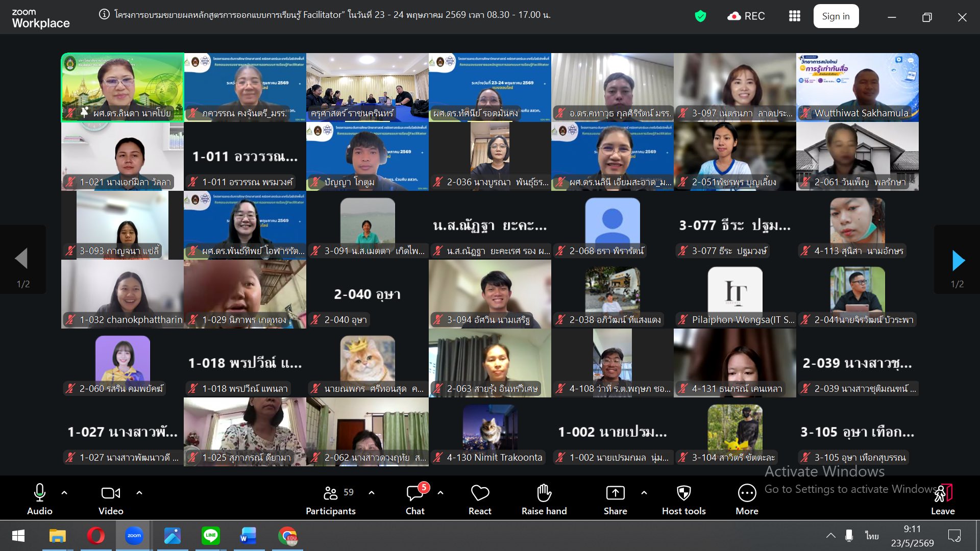Screen dimensions: 980x551
Task: Expand the audio options caret
Action: coord(64,493)
